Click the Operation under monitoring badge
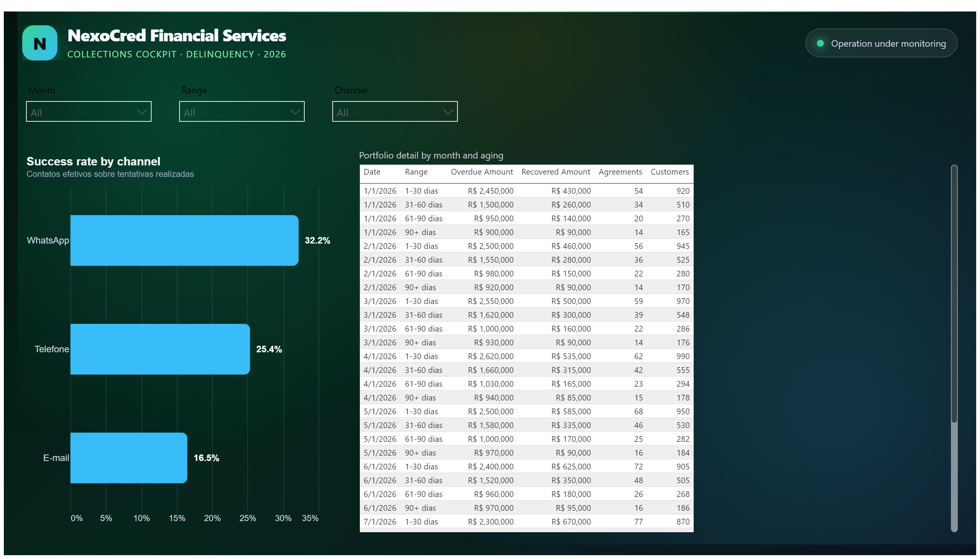The width and height of the screenshot is (980, 559). click(880, 43)
